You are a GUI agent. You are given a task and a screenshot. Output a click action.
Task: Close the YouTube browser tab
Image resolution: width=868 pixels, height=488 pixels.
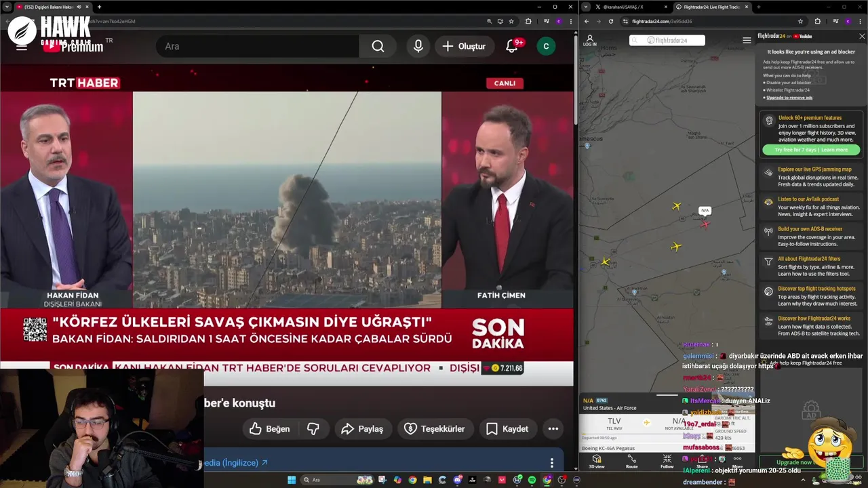pos(87,7)
